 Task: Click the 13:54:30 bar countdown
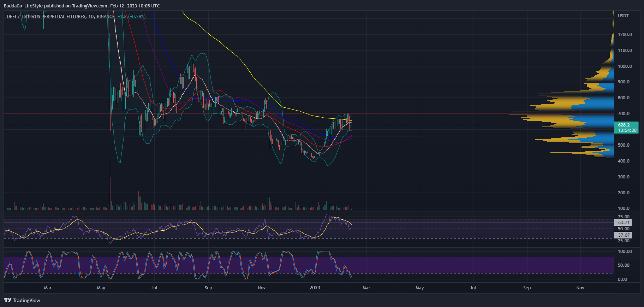point(627,130)
